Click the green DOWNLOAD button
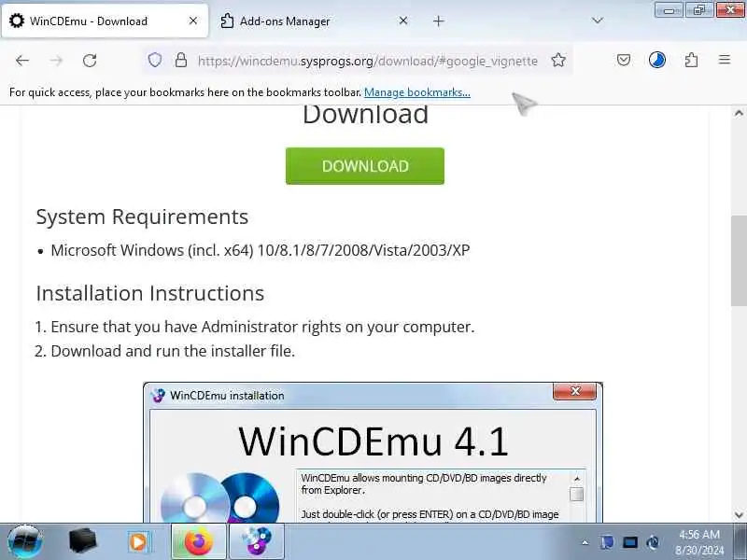The image size is (747, 560). (x=365, y=166)
